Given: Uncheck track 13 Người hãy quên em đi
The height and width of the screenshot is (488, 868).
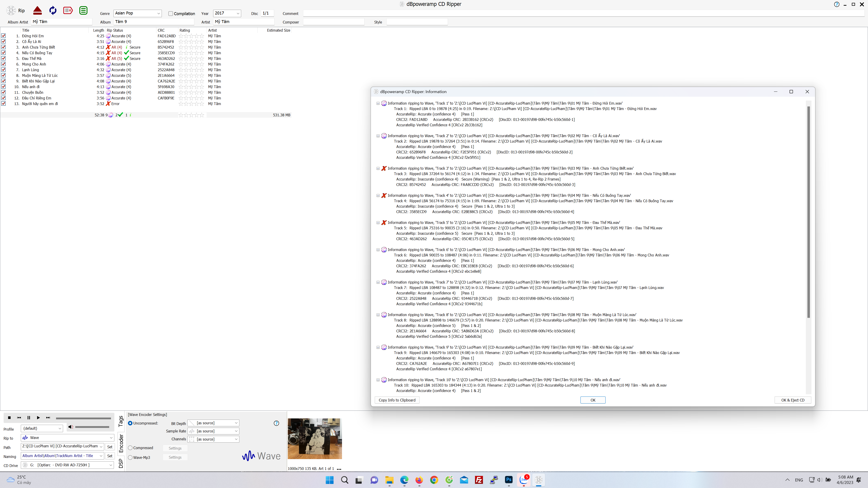Looking at the screenshot, I should (x=3, y=104).
